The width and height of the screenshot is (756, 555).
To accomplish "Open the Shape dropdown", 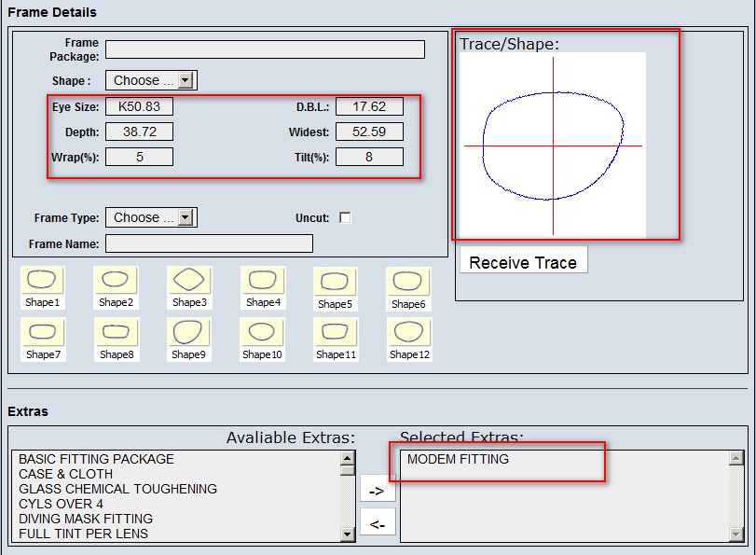I will [x=151, y=80].
